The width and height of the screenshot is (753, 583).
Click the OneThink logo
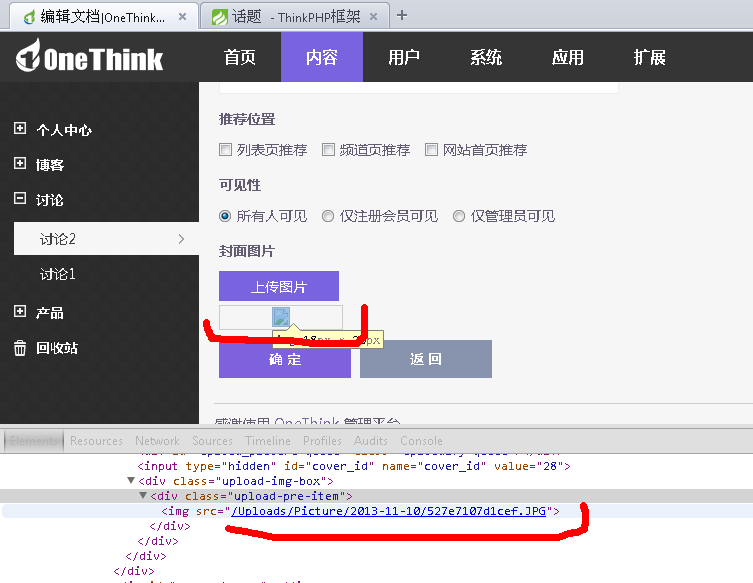(x=90, y=58)
